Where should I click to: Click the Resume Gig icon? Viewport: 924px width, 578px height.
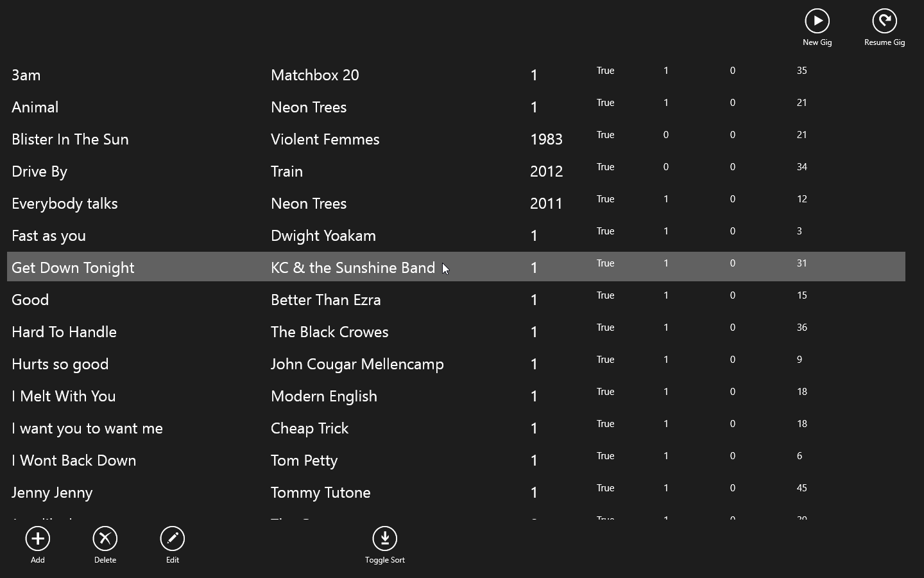pos(884,21)
